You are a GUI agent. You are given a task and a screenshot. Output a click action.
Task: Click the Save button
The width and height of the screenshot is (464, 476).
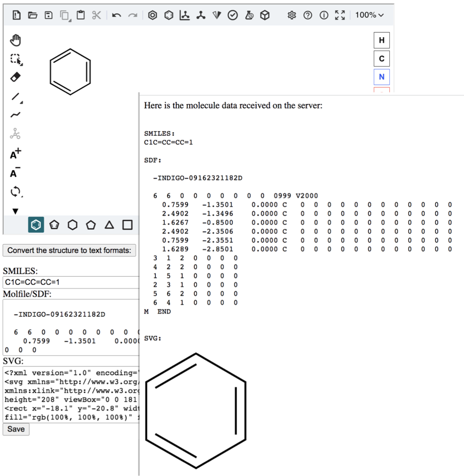point(16,429)
